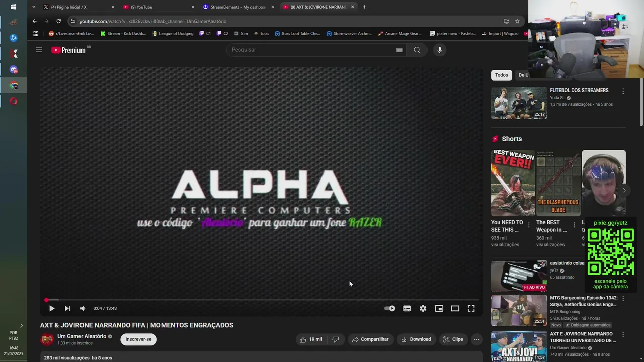Open options for FUTEBOL DOS STREAMERS
Viewport: 644px width, 362px height.
tap(623, 92)
